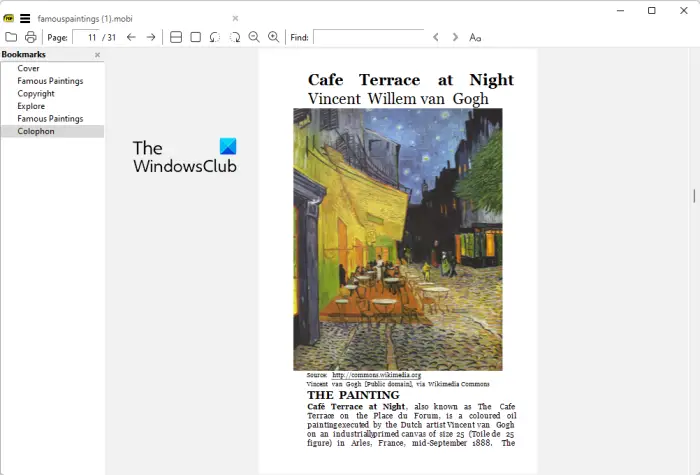This screenshot has height=475, width=700.
Task: Click the '/ 31' total page count
Action: [109, 38]
